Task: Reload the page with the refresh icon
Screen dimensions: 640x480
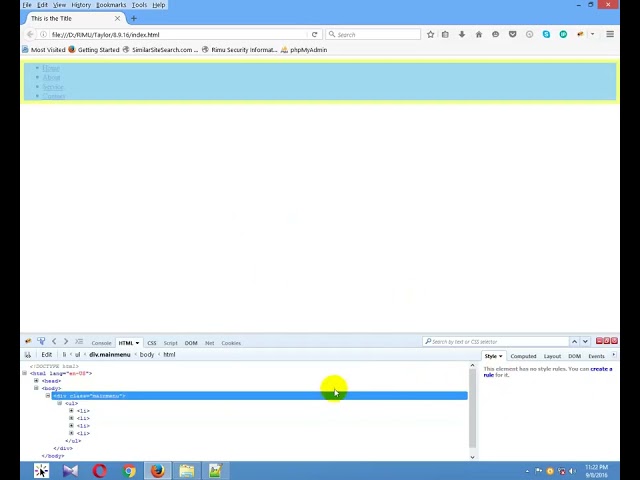Action: click(314, 35)
